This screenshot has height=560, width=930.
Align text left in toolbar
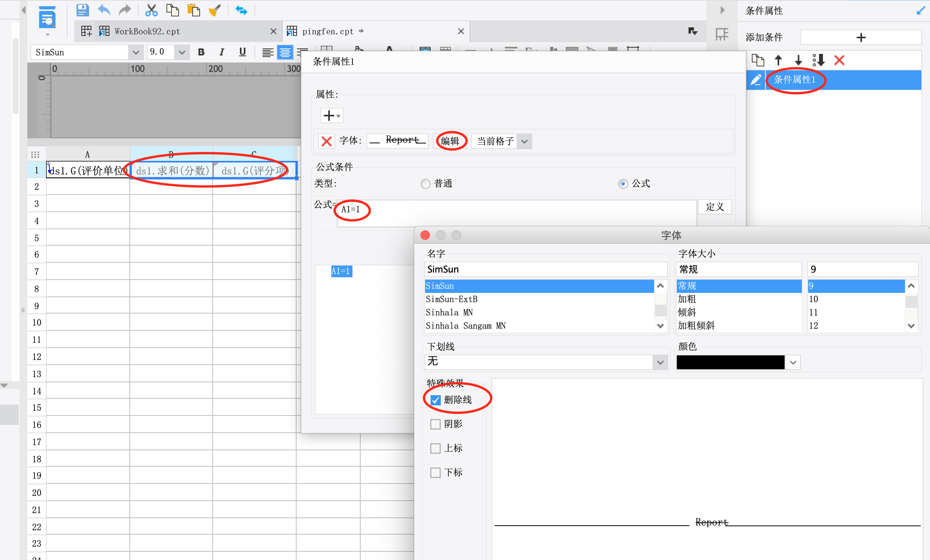(268, 52)
